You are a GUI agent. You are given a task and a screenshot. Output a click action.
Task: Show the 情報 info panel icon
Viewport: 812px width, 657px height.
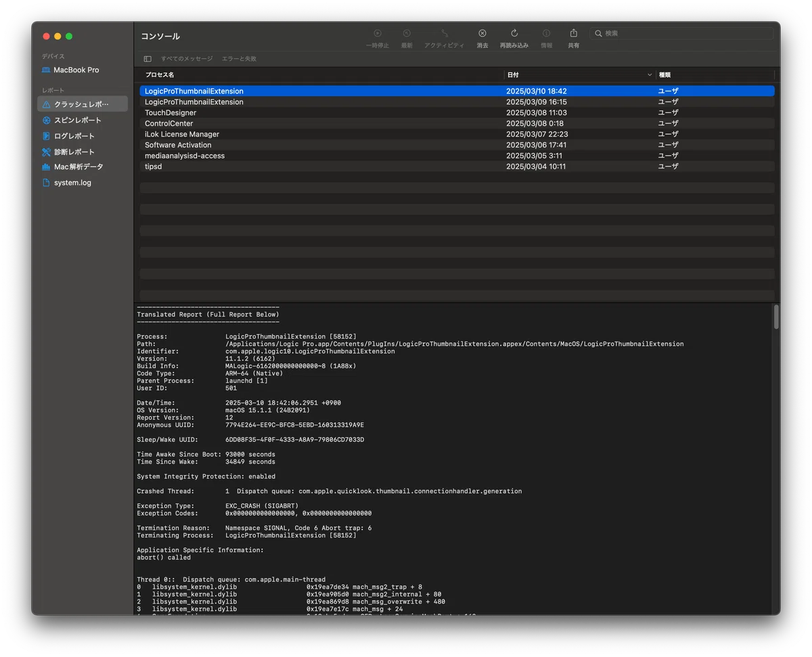pyautogui.click(x=546, y=33)
